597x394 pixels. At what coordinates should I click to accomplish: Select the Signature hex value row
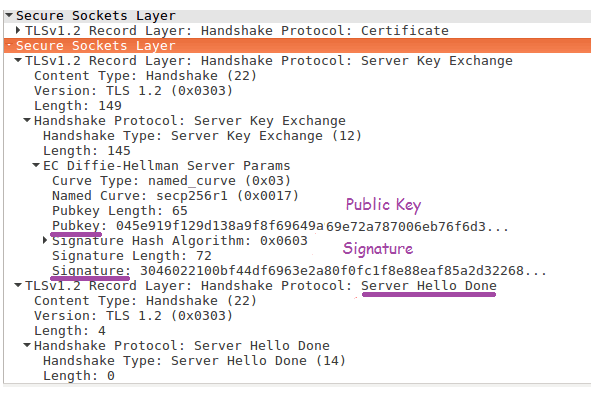click(299, 271)
